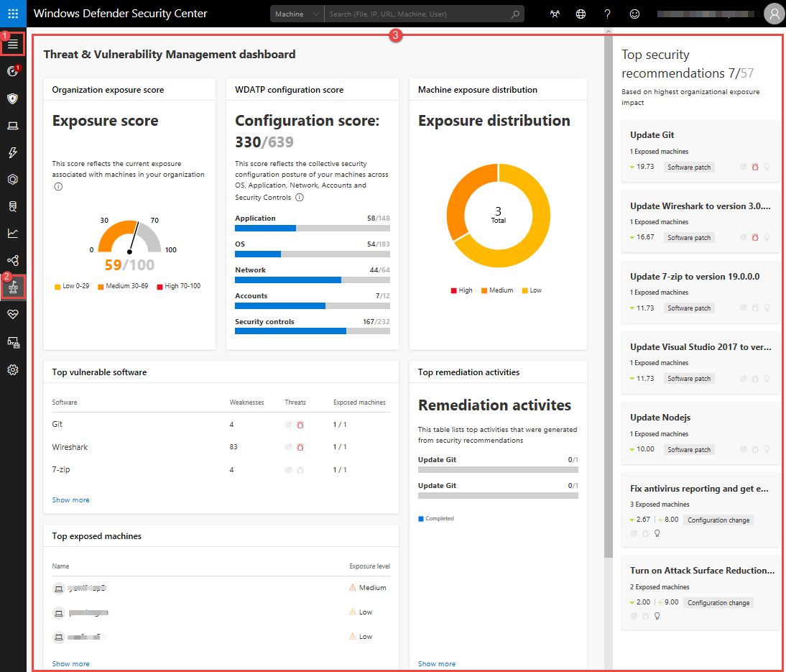Click info icon under Exposure score description
786x672 pixels.
[x=58, y=187]
